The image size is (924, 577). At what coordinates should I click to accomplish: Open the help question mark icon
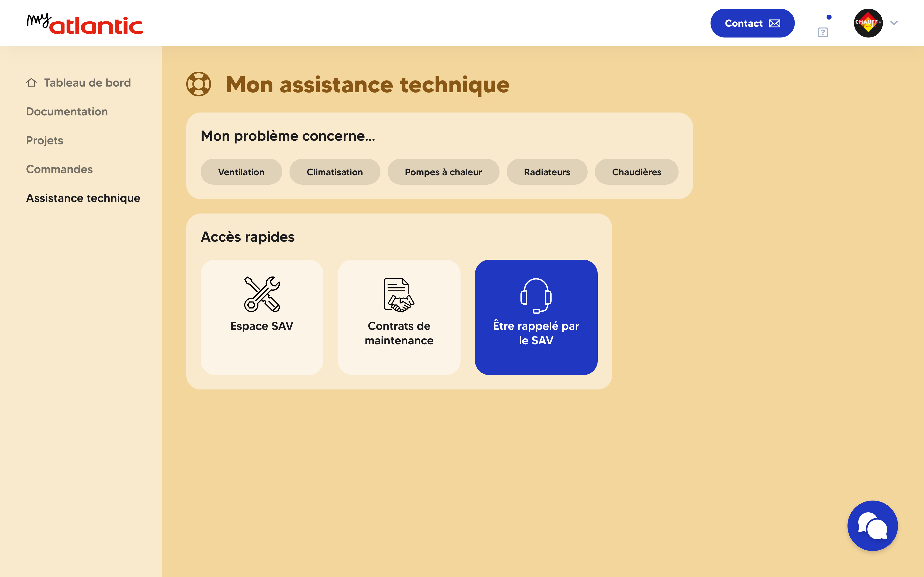pos(822,32)
